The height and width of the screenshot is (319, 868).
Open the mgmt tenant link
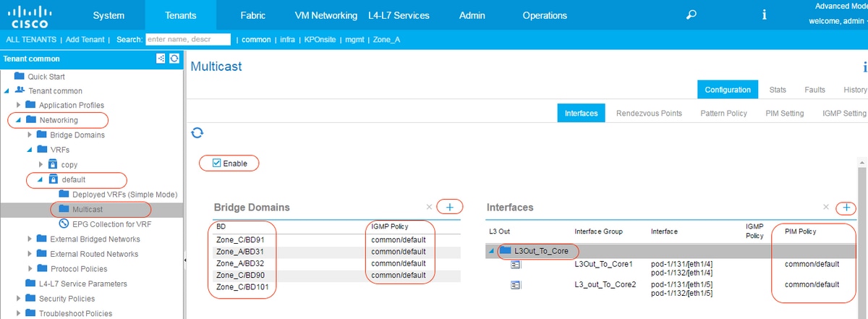[x=356, y=40]
